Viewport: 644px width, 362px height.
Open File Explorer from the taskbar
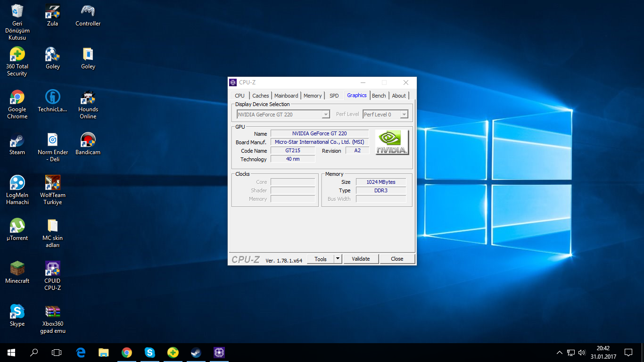(x=103, y=352)
